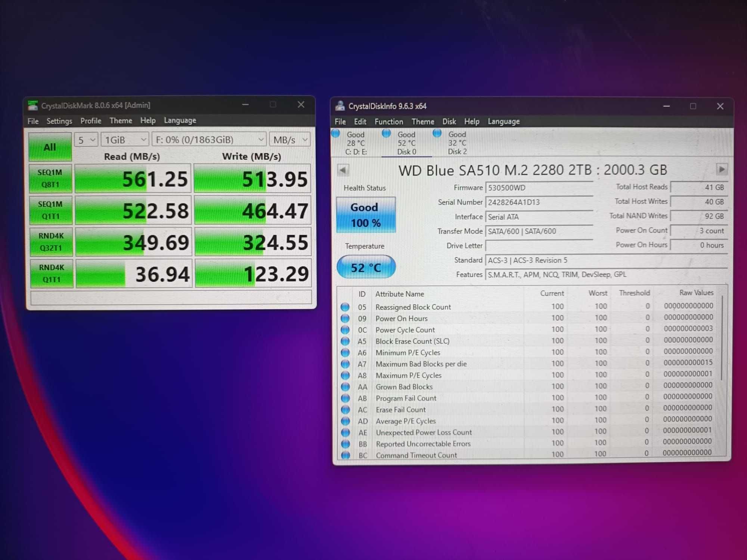The image size is (747, 560).
Task: Open CrystalDiskMark Profile menu
Action: click(91, 121)
